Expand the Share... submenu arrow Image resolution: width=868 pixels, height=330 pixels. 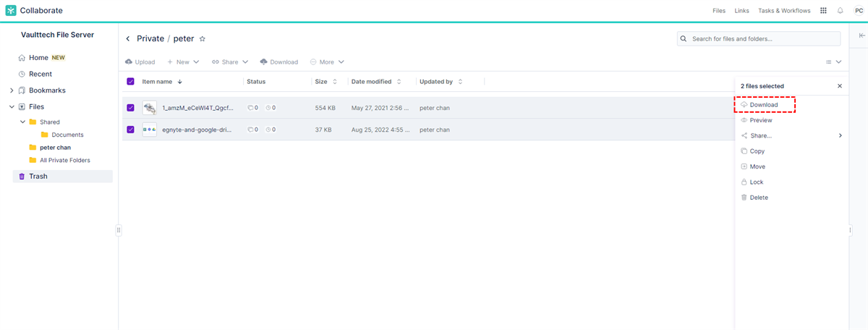(840, 135)
